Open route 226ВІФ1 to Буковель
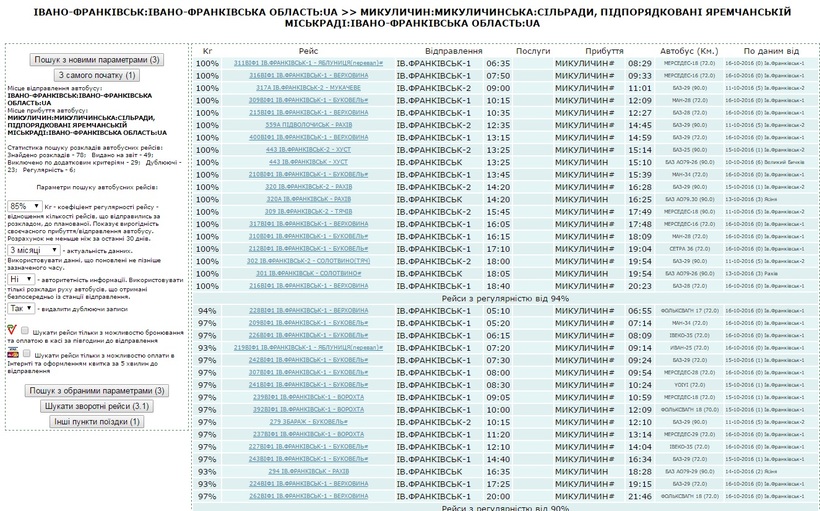 pyautogui.click(x=308, y=335)
